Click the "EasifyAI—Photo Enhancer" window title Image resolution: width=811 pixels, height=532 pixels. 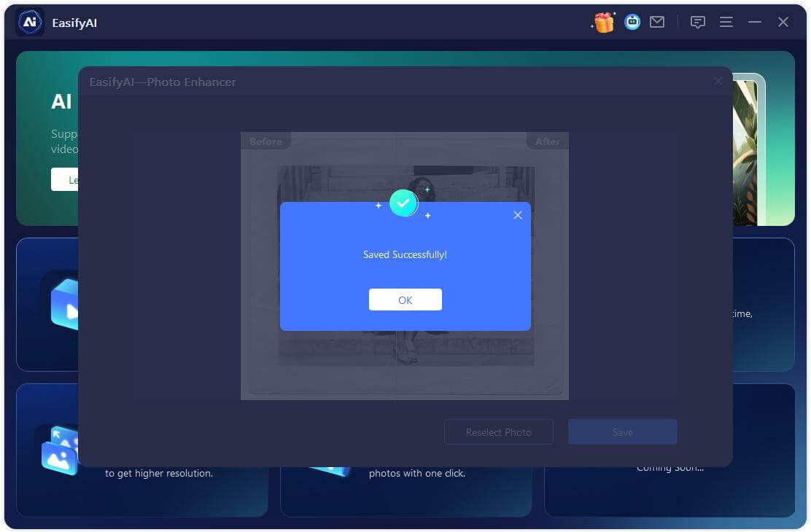click(163, 82)
